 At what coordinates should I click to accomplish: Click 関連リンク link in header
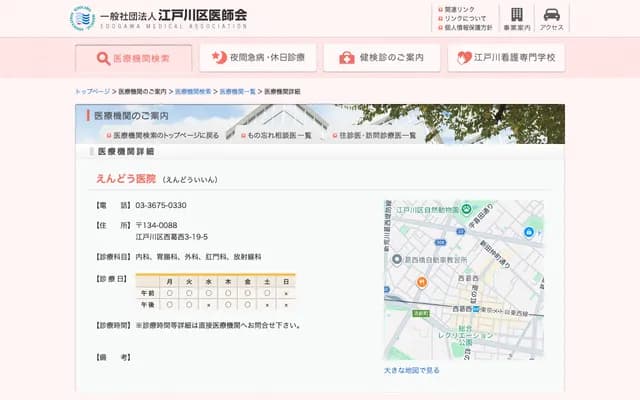[x=459, y=9]
